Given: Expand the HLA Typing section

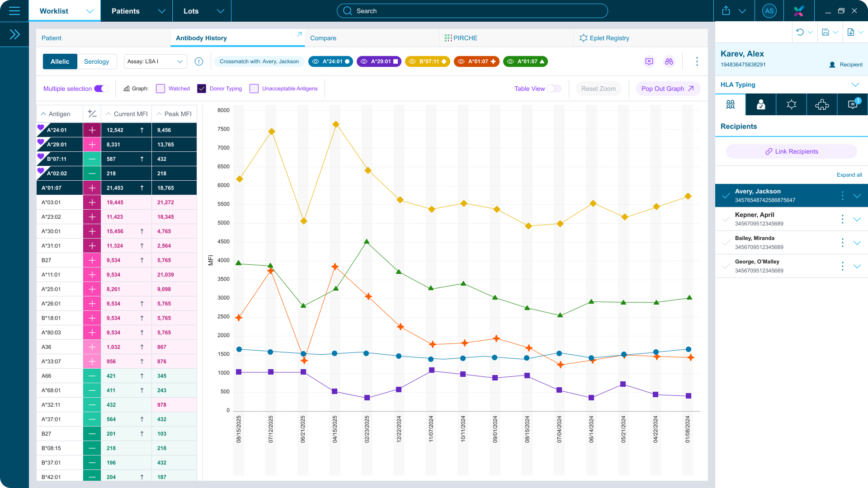Looking at the screenshot, I should click(855, 84).
